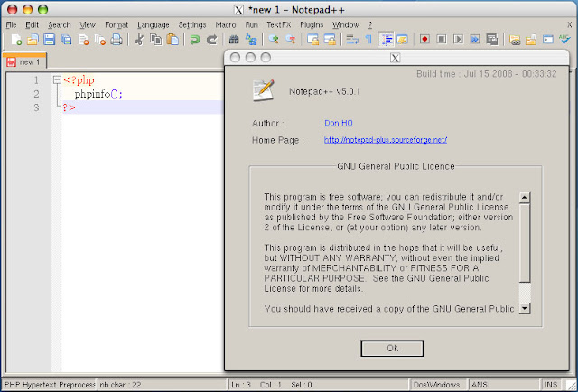
Task: Toggle word wrap toolbar icon
Action: pos(352,40)
